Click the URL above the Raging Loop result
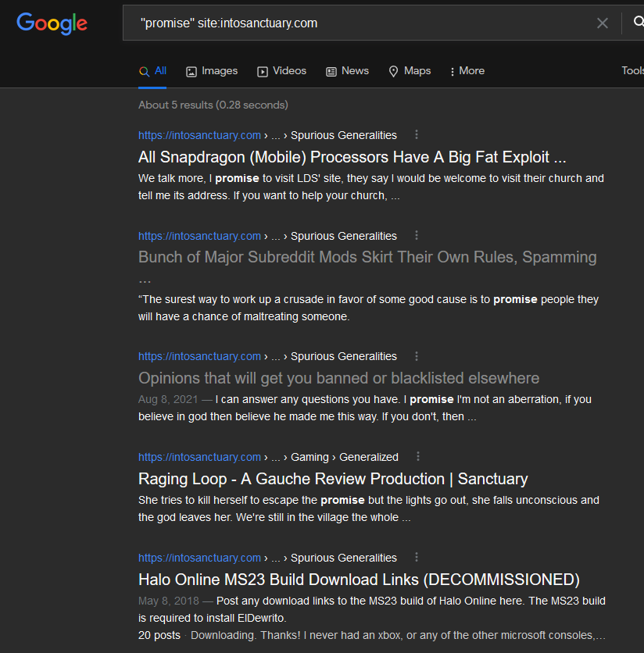The width and height of the screenshot is (644, 653). pos(199,457)
